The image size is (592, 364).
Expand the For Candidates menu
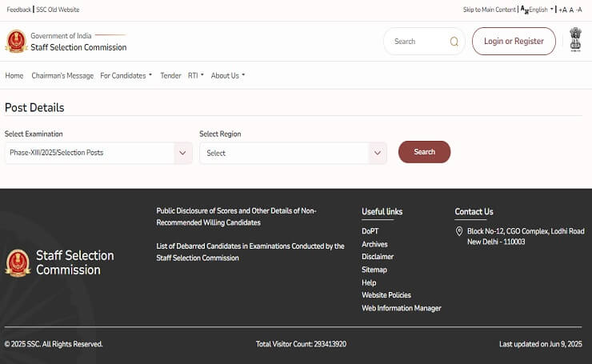pos(126,75)
